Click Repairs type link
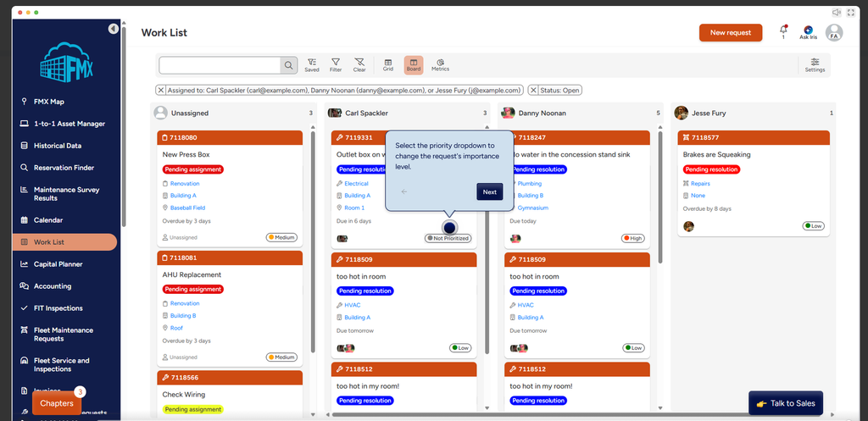Viewport: 868px width, 421px height. tap(700, 184)
